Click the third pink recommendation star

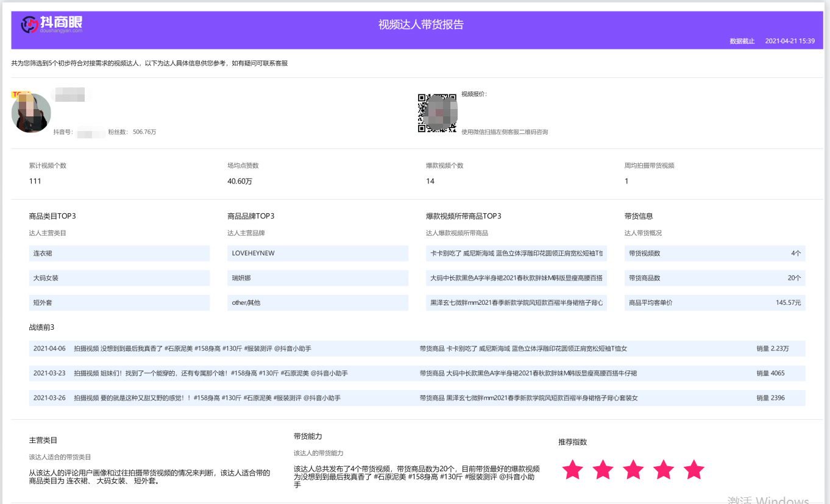click(633, 470)
